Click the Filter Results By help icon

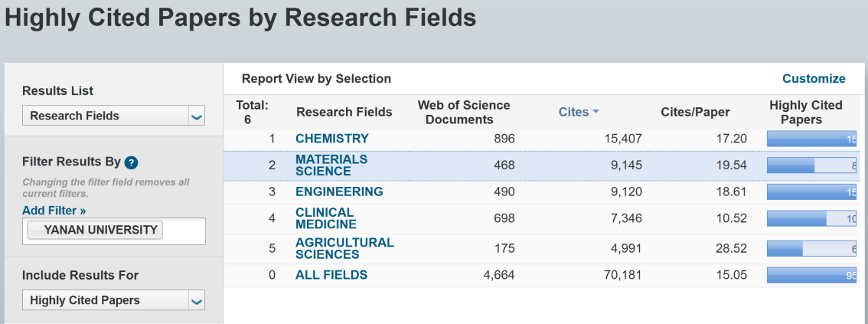coord(131,162)
